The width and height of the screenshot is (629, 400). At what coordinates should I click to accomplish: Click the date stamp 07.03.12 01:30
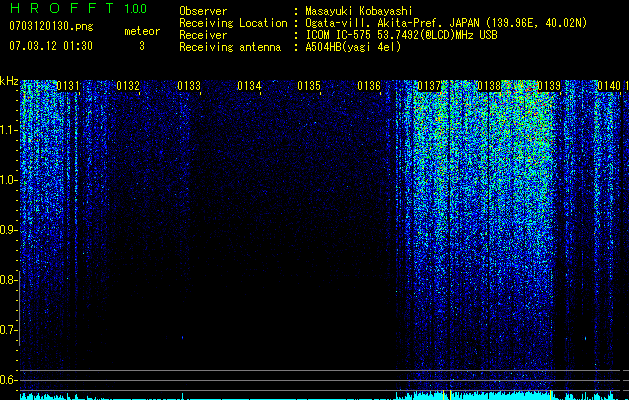(51, 46)
